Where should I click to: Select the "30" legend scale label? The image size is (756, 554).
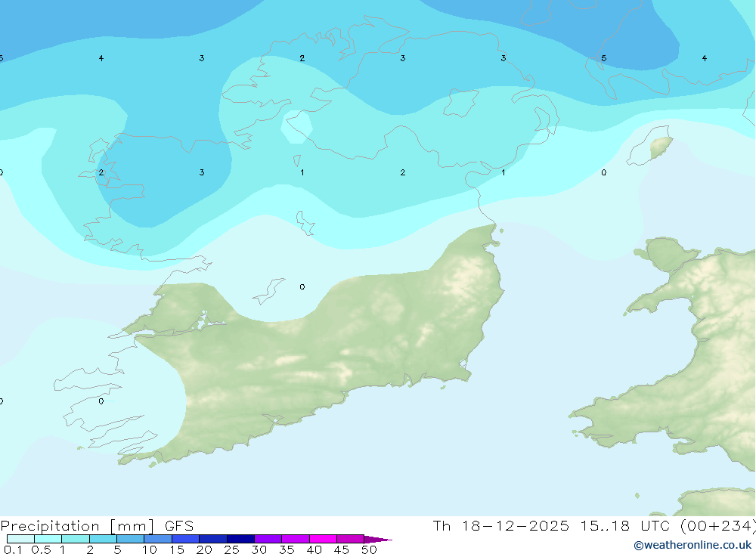click(x=259, y=549)
